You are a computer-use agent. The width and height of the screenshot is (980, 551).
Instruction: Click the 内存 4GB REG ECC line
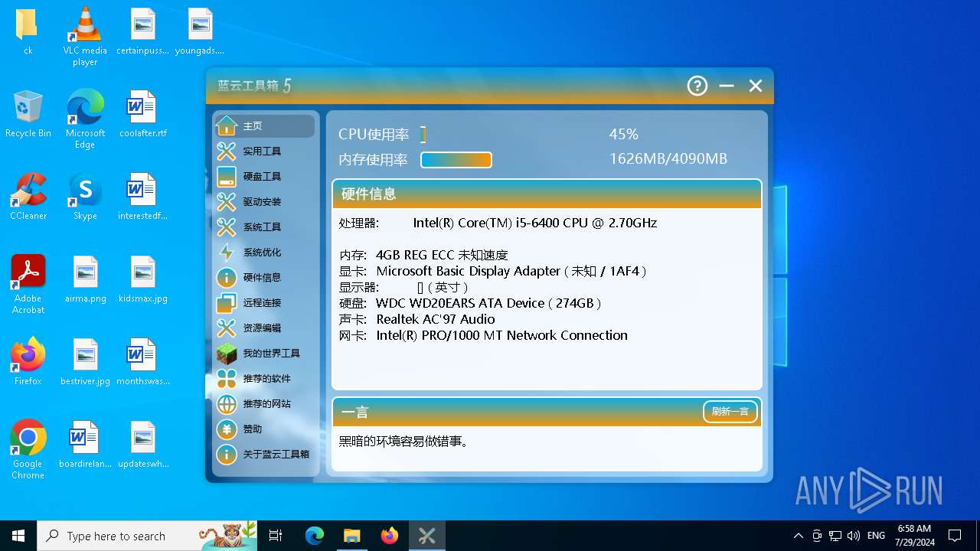(423, 256)
